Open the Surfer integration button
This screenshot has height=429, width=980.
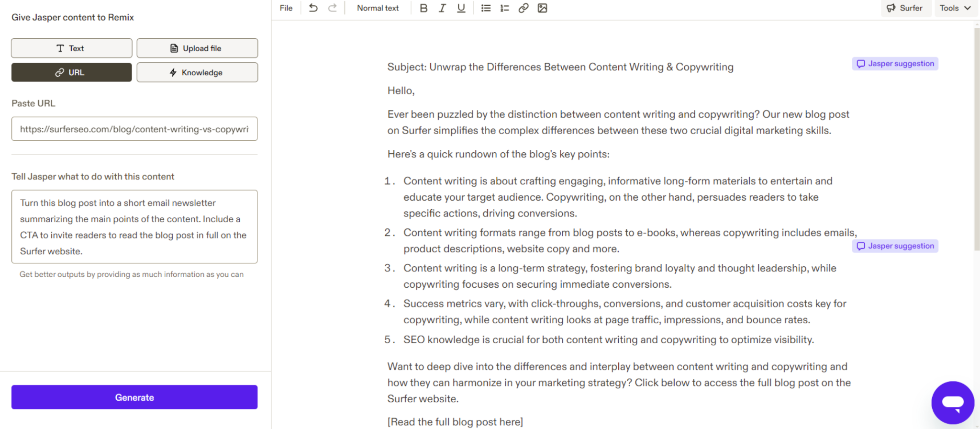[x=905, y=8]
